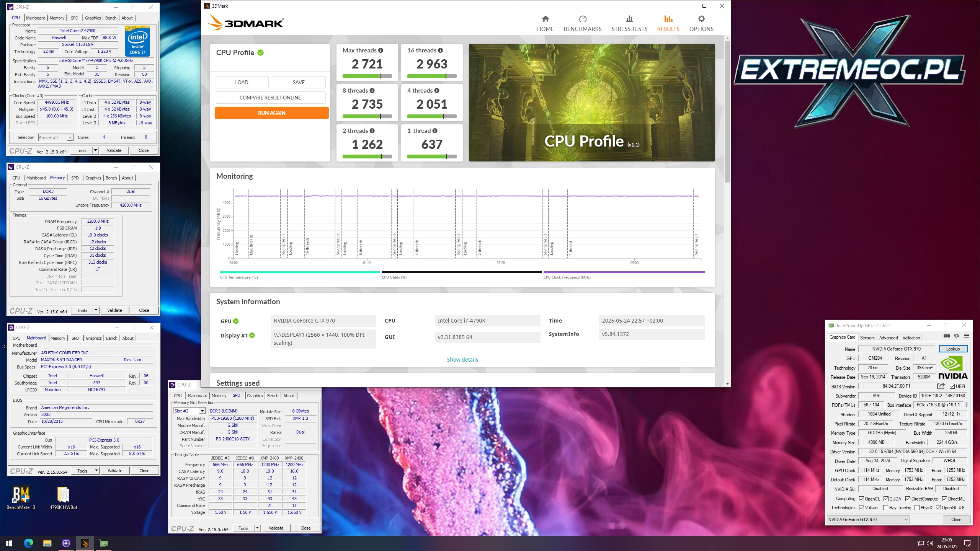
Task: Toggle the OpenGL 4.6 checkbox in GPU-Z
Action: [x=938, y=508]
